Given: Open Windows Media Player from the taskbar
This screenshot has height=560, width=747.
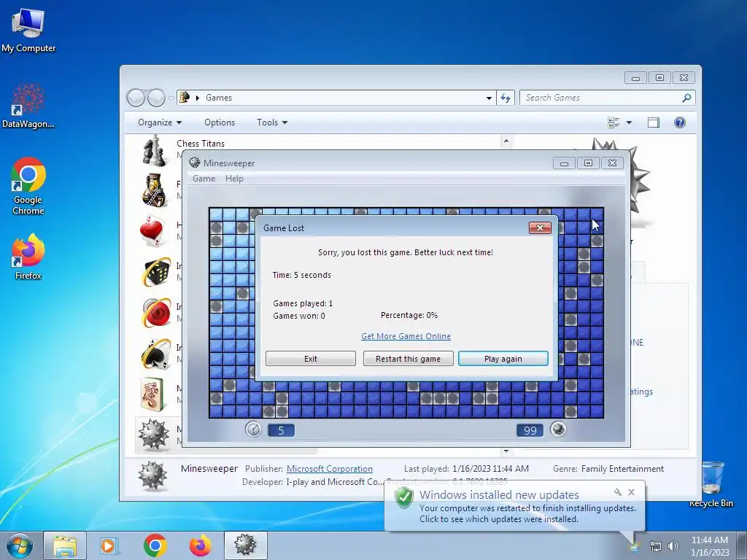Looking at the screenshot, I should (x=108, y=545).
